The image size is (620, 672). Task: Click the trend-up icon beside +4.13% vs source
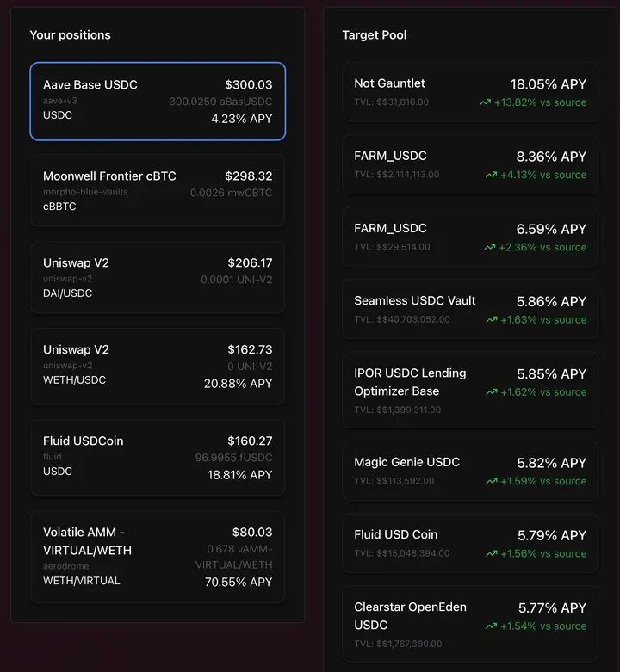491,175
